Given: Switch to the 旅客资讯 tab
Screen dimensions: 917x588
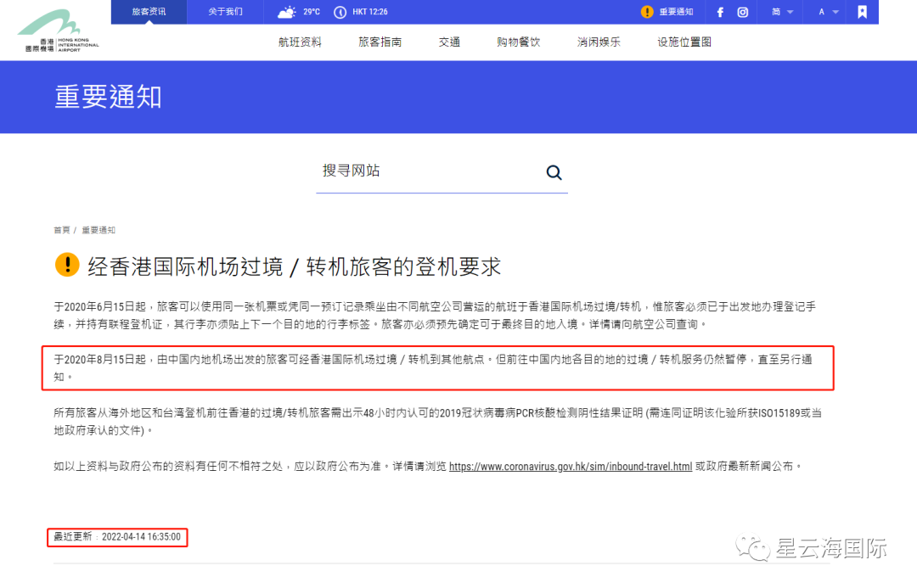Looking at the screenshot, I should pyautogui.click(x=149, y=12).
